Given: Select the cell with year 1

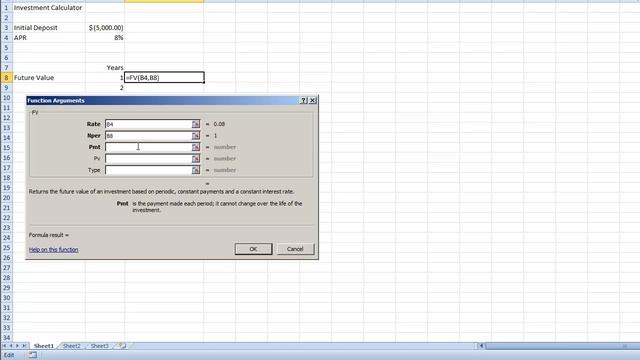Looking at the screenshot, I should [x=105, y=78].
